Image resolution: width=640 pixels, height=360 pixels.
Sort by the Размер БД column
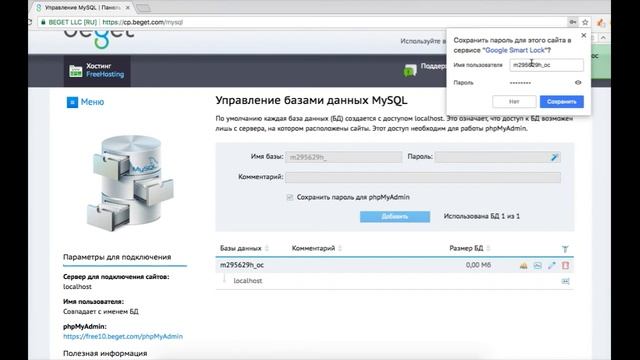[x=469, y=248]
